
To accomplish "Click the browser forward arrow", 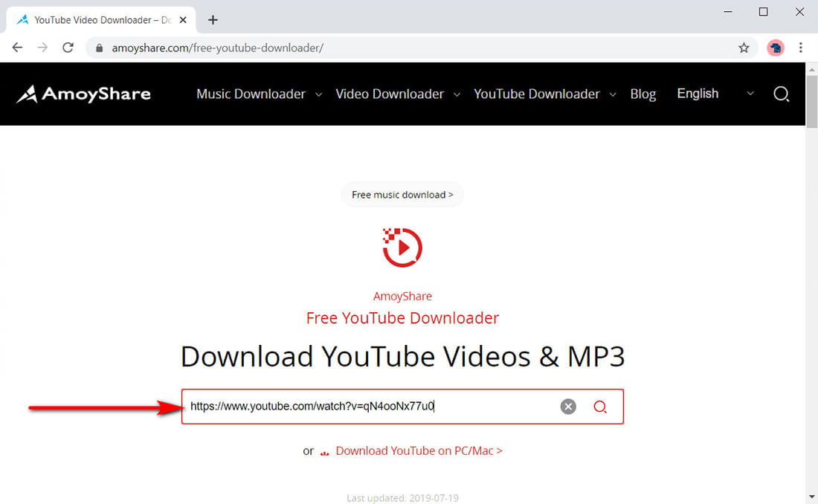I will 42,48.
